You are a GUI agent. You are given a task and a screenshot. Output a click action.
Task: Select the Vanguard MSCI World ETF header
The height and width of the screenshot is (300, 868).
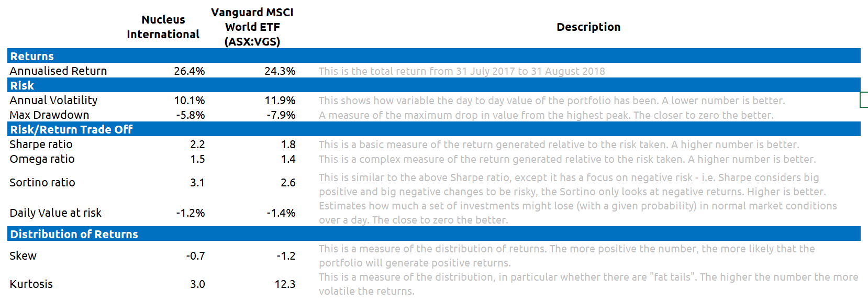tap(252, 27)
